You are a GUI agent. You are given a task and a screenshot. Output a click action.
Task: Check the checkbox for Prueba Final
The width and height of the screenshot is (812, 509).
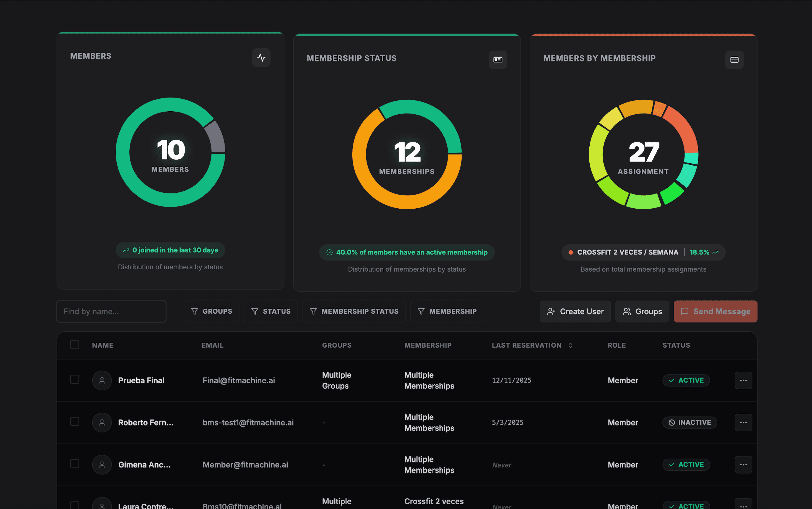click(74, 380)
